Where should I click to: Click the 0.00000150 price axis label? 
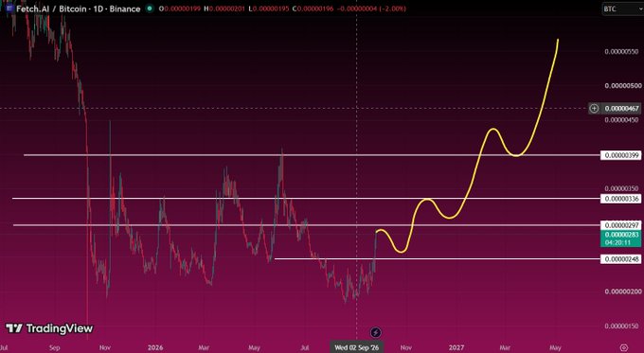pyautogui.click(x=621, y=326)
